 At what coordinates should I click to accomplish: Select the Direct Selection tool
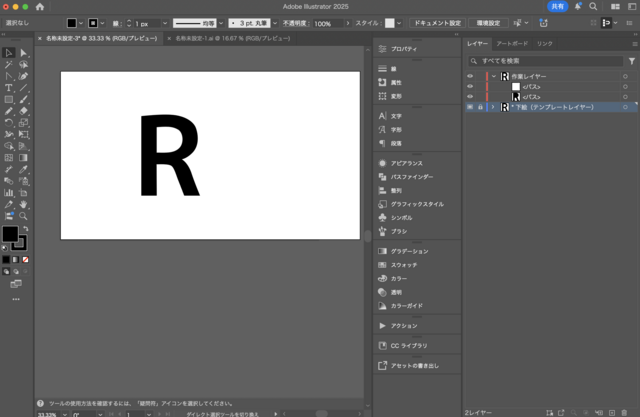23,53
